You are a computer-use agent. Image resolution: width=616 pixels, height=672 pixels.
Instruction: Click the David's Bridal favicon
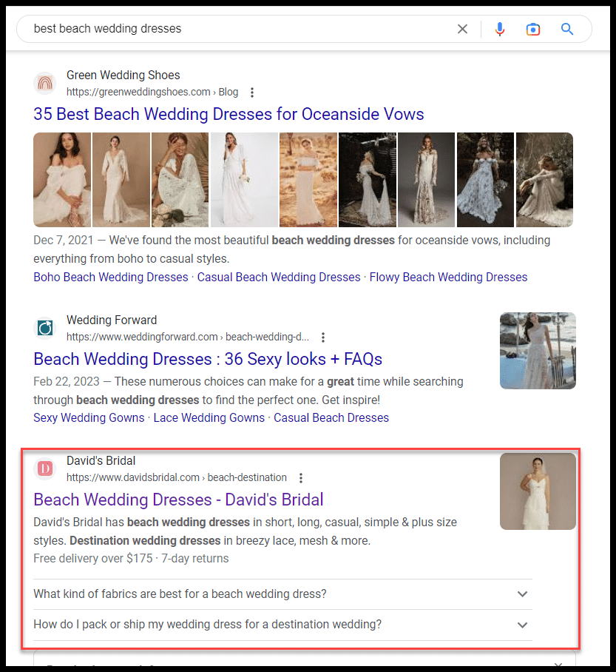click(45, 468)
